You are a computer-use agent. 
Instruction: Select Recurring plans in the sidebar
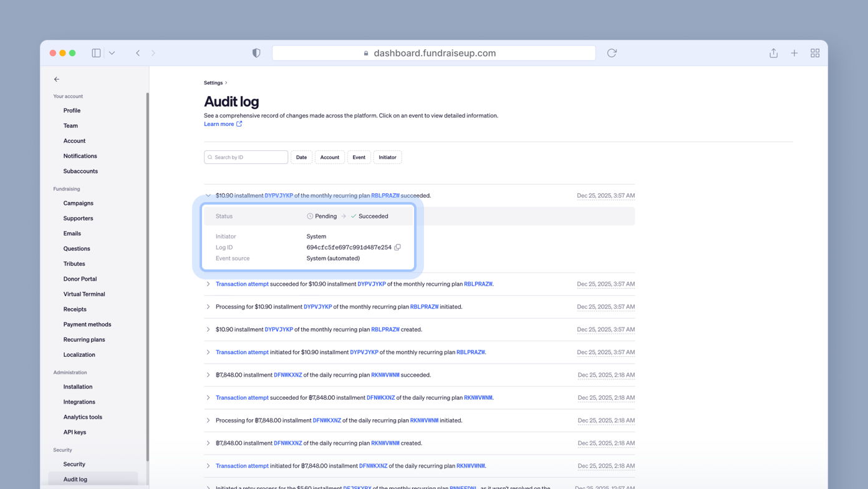[84, 339]
